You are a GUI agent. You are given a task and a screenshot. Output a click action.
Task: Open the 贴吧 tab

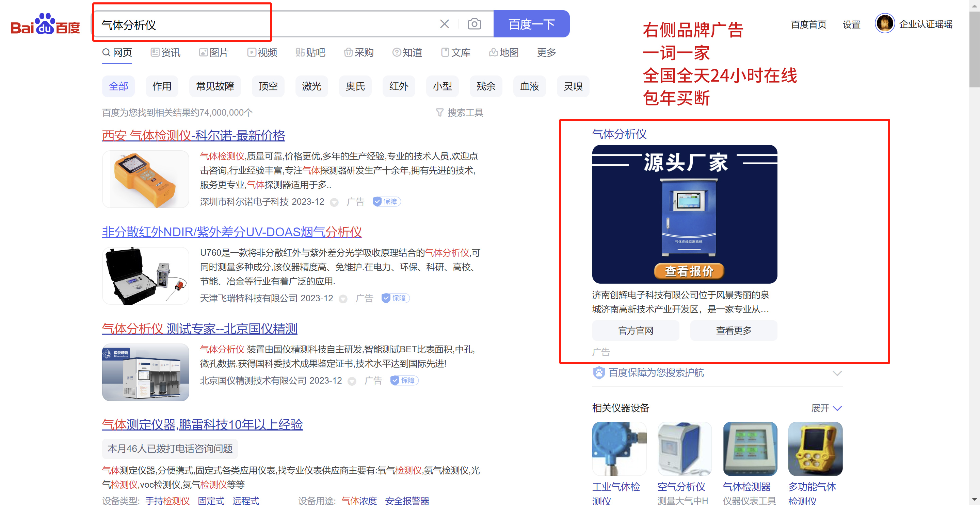coord(310,52)
